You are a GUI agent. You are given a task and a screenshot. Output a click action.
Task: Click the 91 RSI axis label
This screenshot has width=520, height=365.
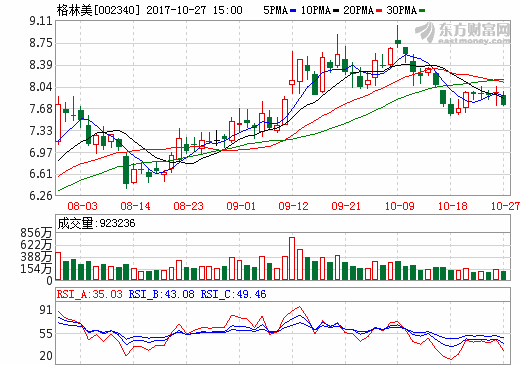click(46, 310)
